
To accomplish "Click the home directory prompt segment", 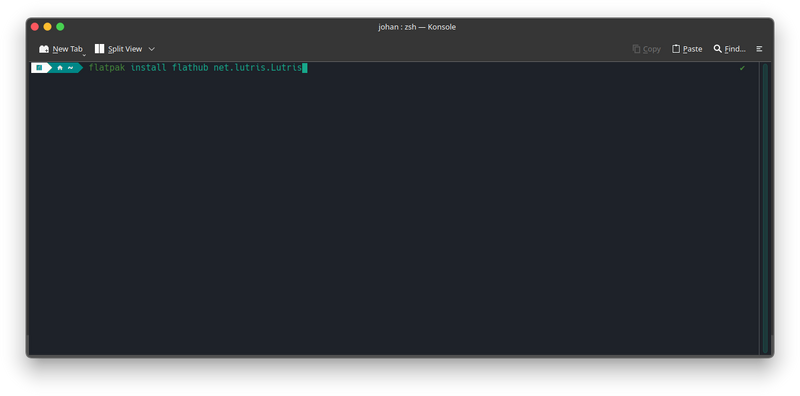I will [x=65, y=68].
